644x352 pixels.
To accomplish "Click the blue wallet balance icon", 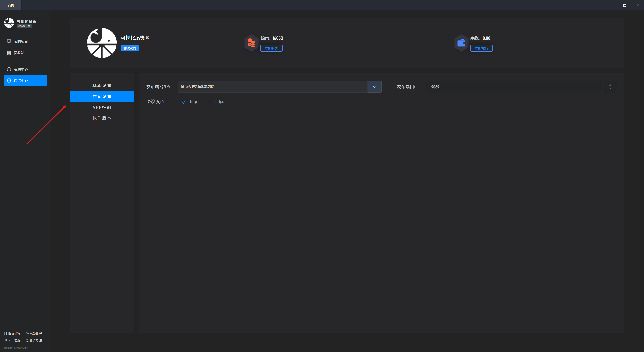I will (461, 43).
